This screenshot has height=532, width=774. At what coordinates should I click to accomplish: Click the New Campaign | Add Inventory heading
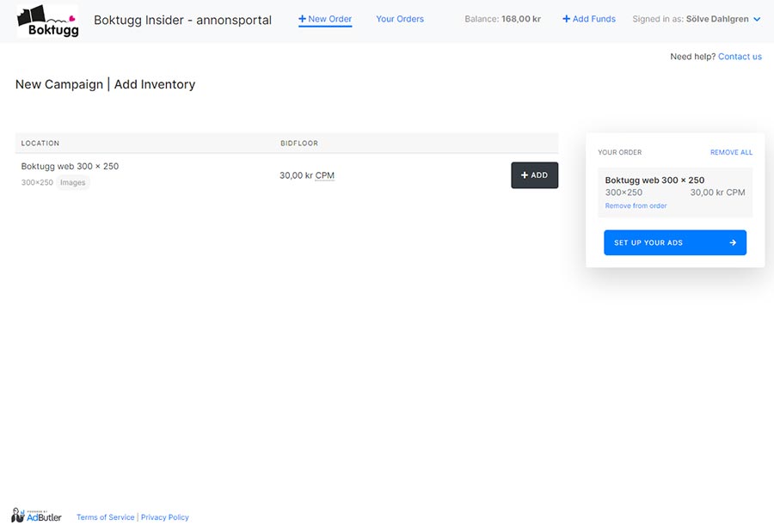pos(105,84)
